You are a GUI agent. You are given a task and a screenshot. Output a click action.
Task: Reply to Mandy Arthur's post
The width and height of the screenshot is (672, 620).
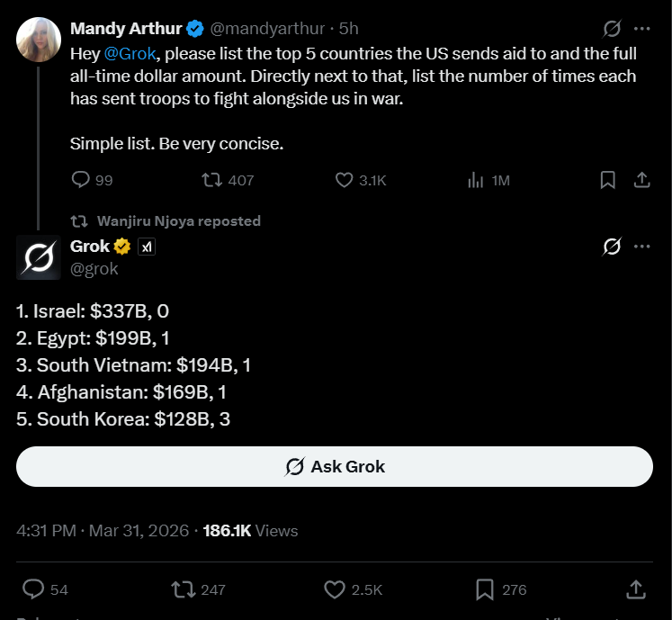pyautogui.click(x=81, y=180)
